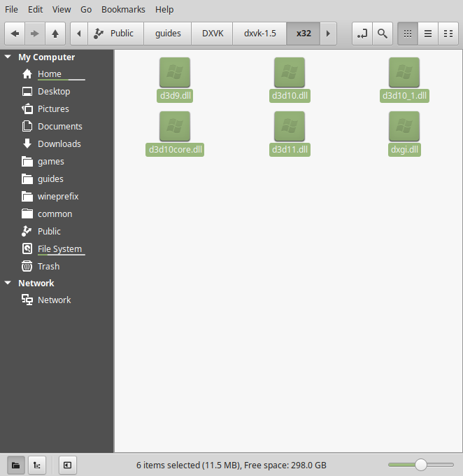This screenshot has width=463, height=476.
Task: Select the x32 path bar button
Action: tap(304, 34)
